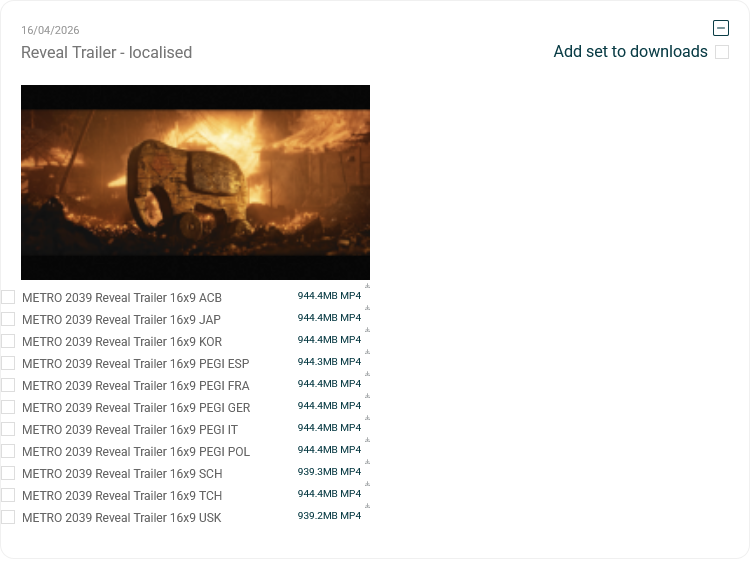Select checkbox for PEGI GER trailer
The image size is (750, 579).
tap(8, 407)
